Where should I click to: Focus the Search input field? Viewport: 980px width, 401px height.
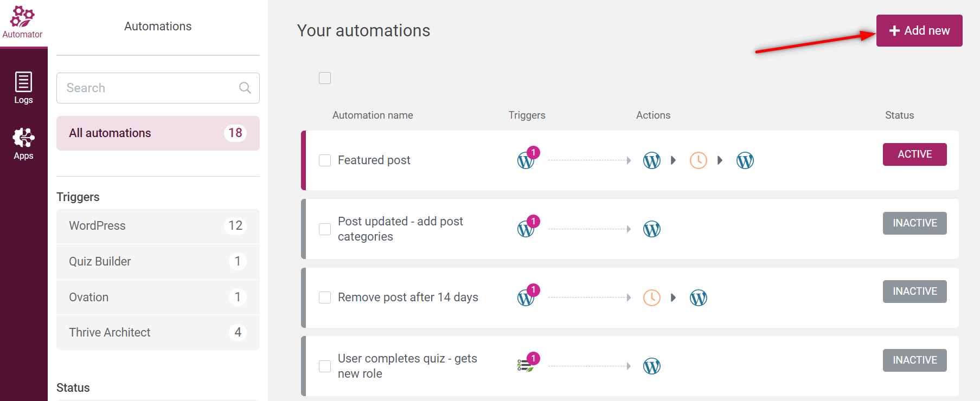click(158, 88)
